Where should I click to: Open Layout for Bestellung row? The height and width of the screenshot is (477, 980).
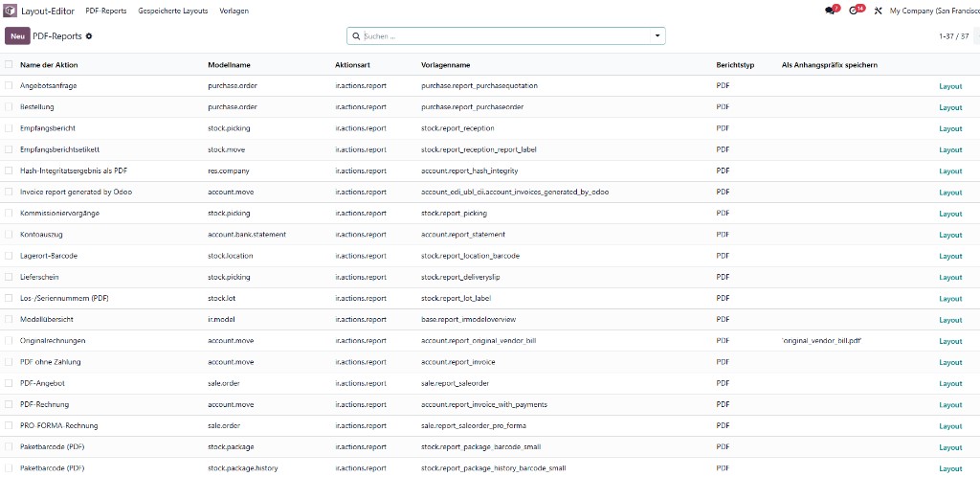950,107
